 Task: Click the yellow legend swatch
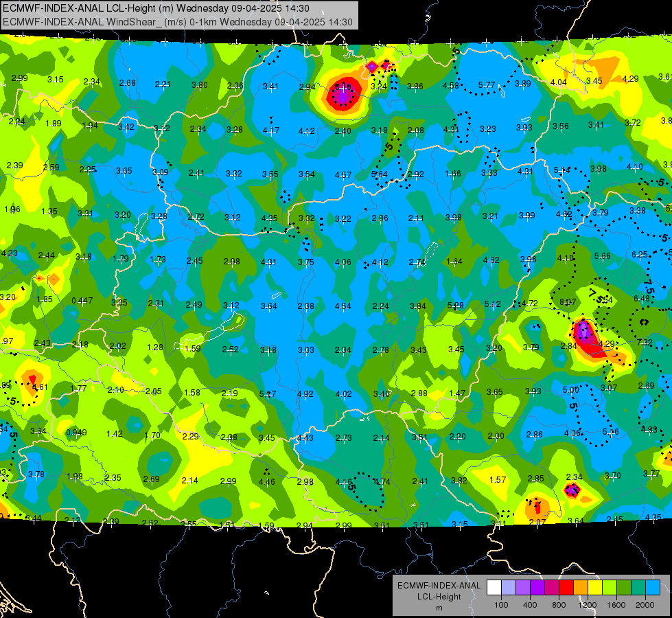[595, 588]
